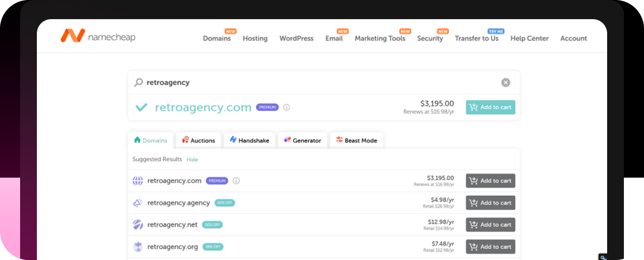Click the large retroagency.com domain name
The height and width of the screenshot is (260, 644).
(x=203, y=107)
